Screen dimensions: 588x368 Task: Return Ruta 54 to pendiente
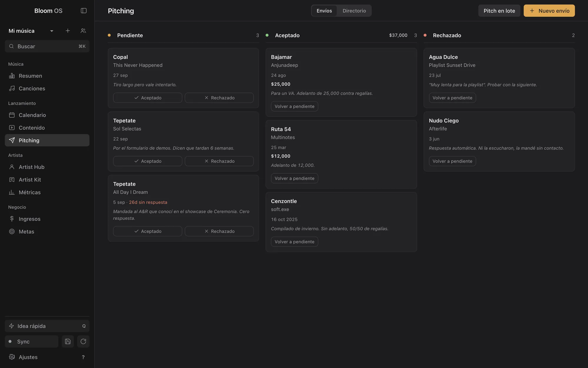[x=294, y=178]
